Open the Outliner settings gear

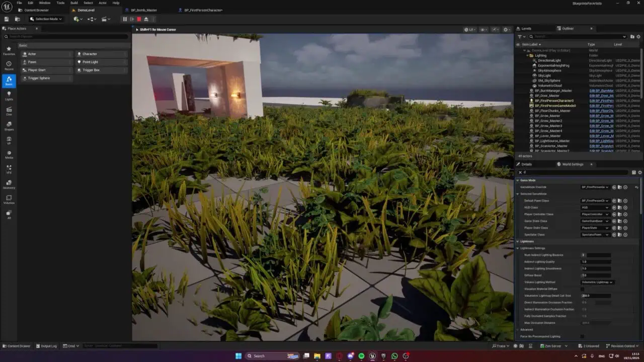tap(638, 36)
